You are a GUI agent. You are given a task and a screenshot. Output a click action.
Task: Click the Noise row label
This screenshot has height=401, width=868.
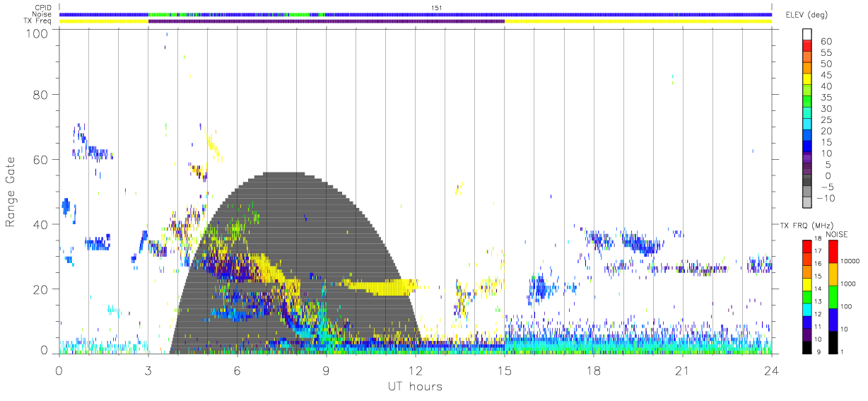43,14
